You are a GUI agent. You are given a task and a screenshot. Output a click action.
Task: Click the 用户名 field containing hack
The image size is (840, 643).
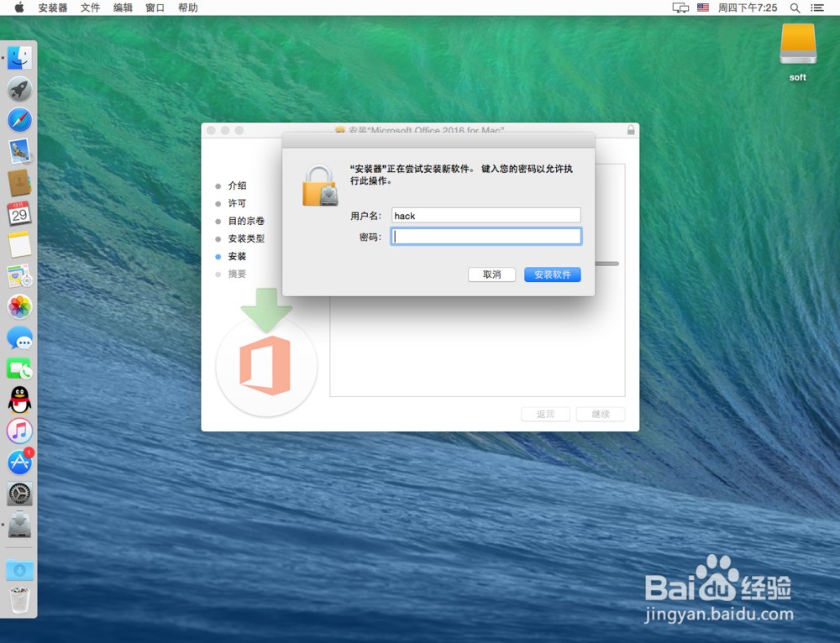(486, 215)
